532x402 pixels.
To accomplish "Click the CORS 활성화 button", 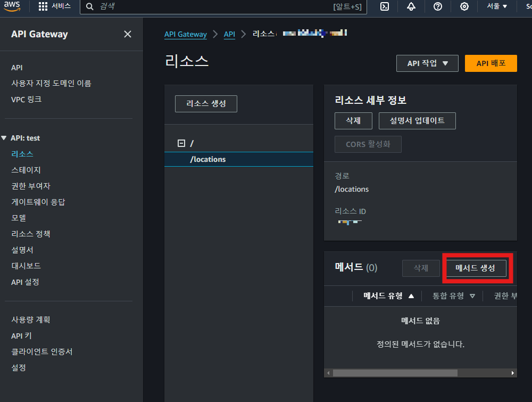I will coord(368,144).
